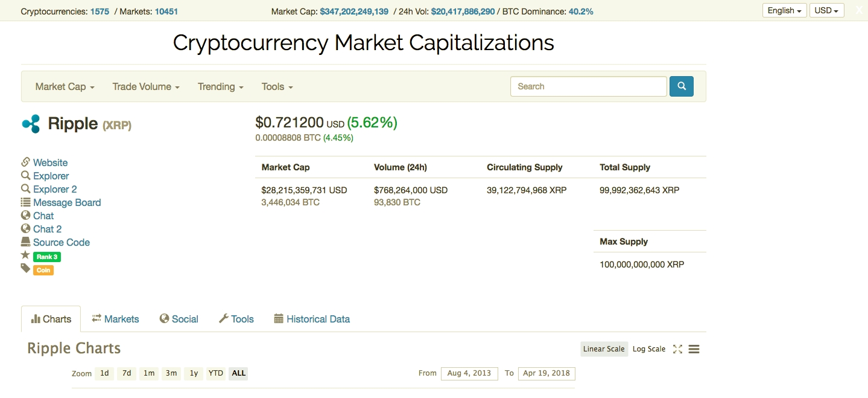The image size is (868, 398).
Task: Open the Trending dropdown menu
Action: (x=221, y=87)
